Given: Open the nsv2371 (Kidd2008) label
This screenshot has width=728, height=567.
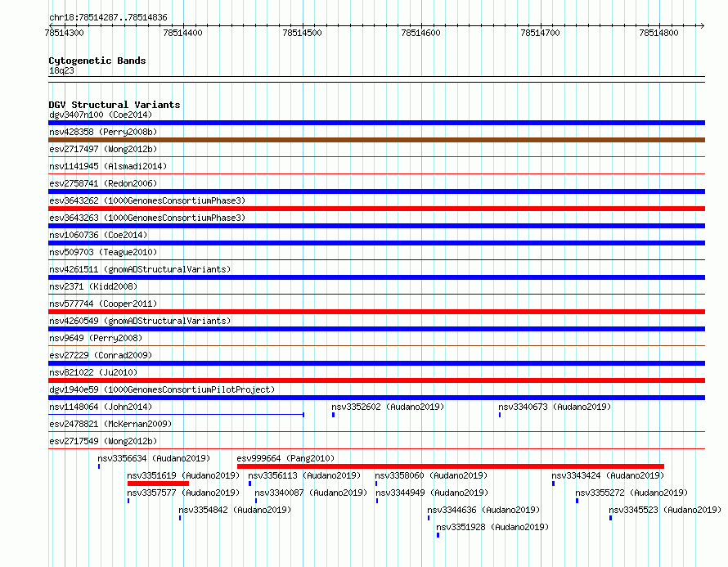Looking at the screenshot, I should click(x=93, y=286).
